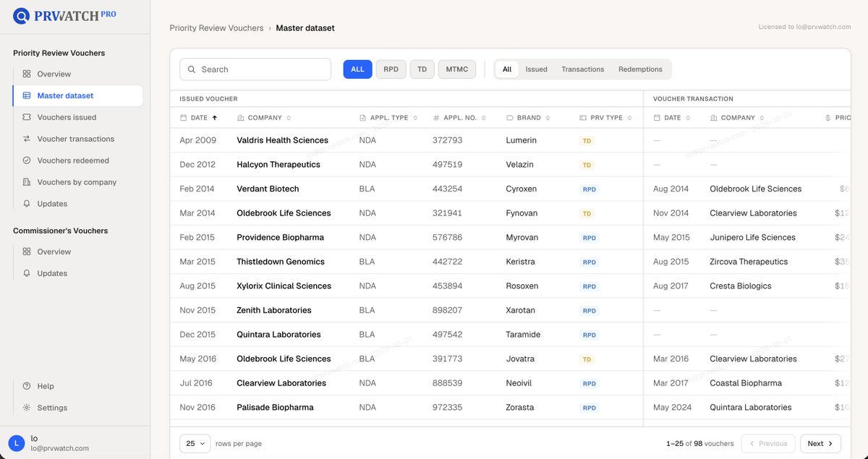Viewport: 868px width, 459px height.
Task: Open Voucher transactions in sidebar
Action: [x=77, y=139]
